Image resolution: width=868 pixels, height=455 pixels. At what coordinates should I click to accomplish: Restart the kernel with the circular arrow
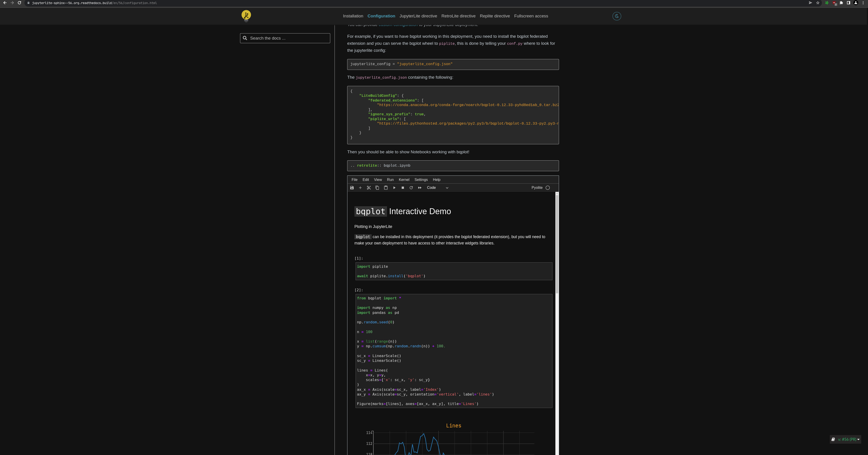point(411,188)
